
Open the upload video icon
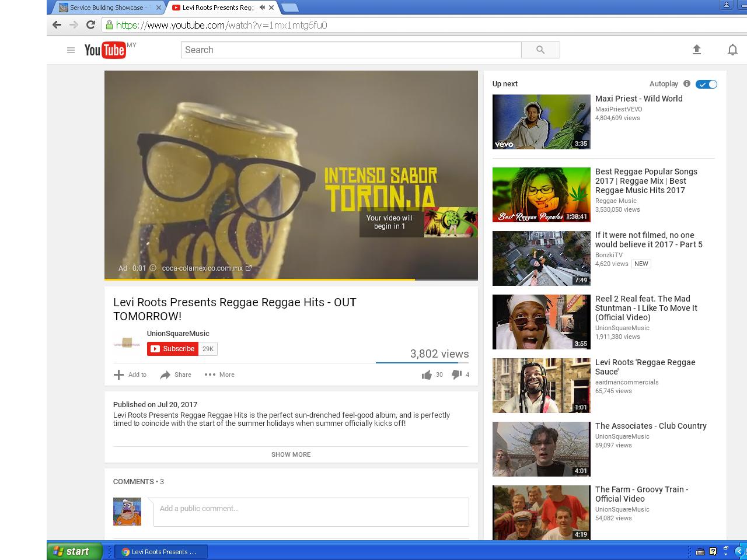(x=696, y=50)
